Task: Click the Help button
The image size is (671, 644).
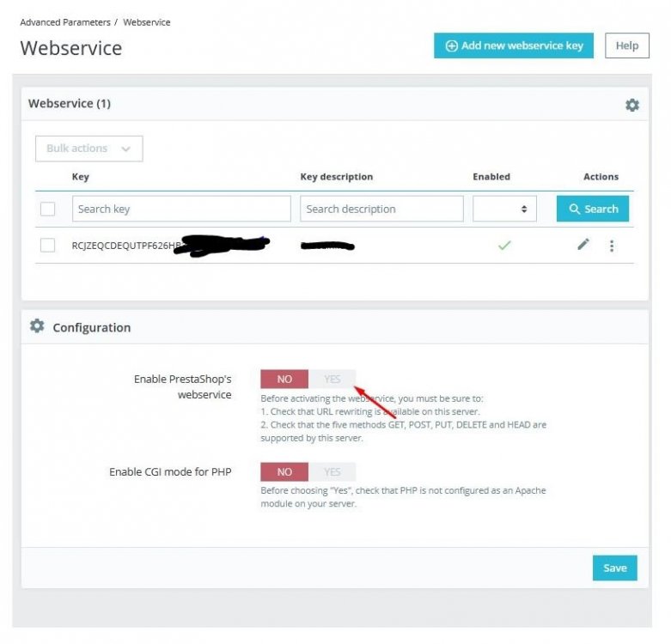Action: click(627, 46)
